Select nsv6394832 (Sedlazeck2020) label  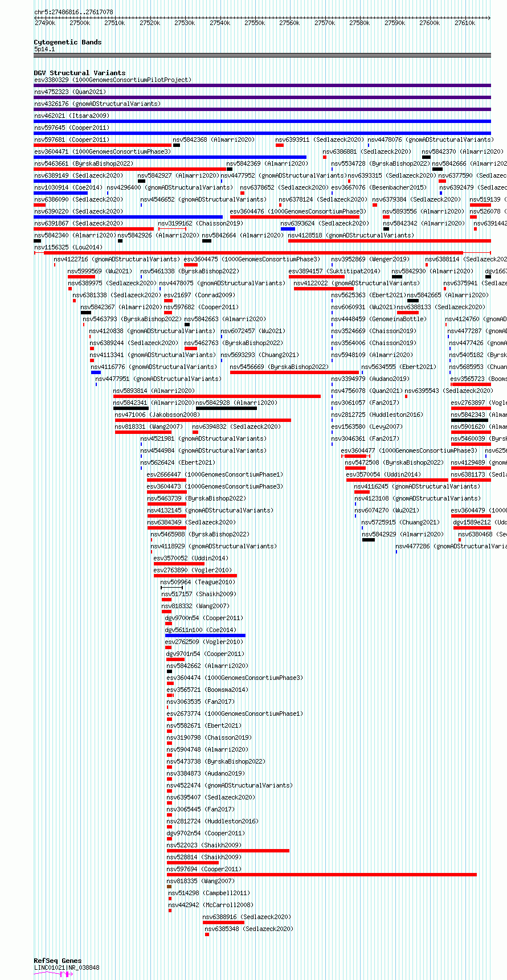coord(237,427)
